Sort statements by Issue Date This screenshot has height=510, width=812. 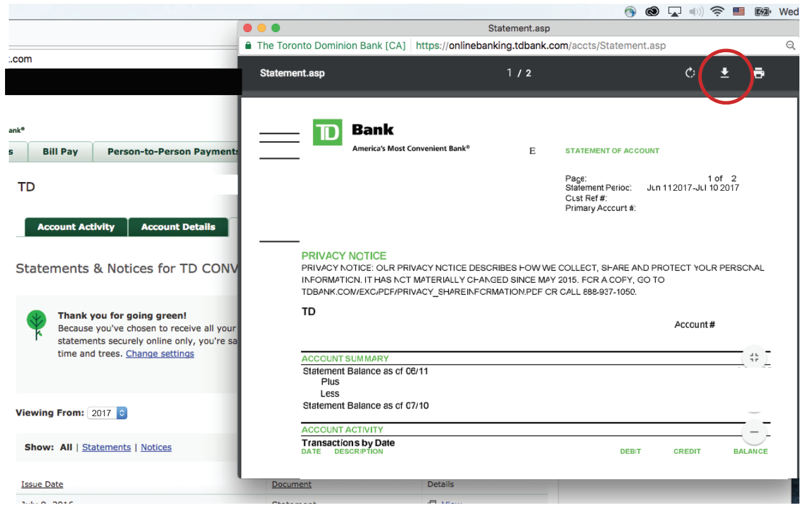point(42,484)
